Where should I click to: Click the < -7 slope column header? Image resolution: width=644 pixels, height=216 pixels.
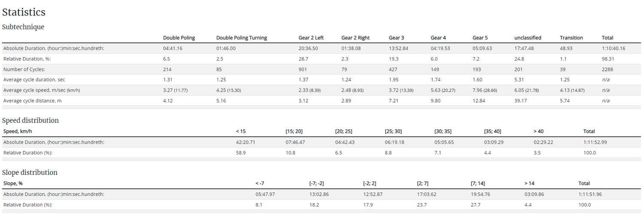(260, 183)
